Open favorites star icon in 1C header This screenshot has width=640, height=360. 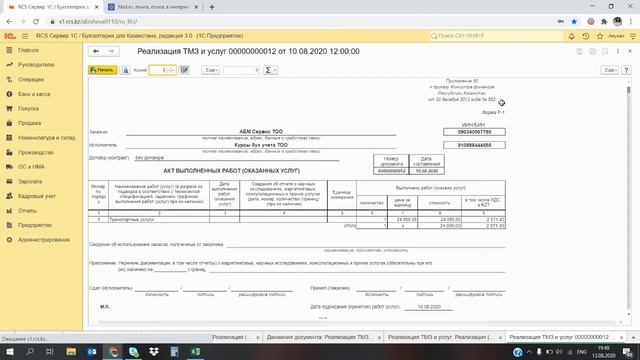pyautogui.click(x=600, y=36)
